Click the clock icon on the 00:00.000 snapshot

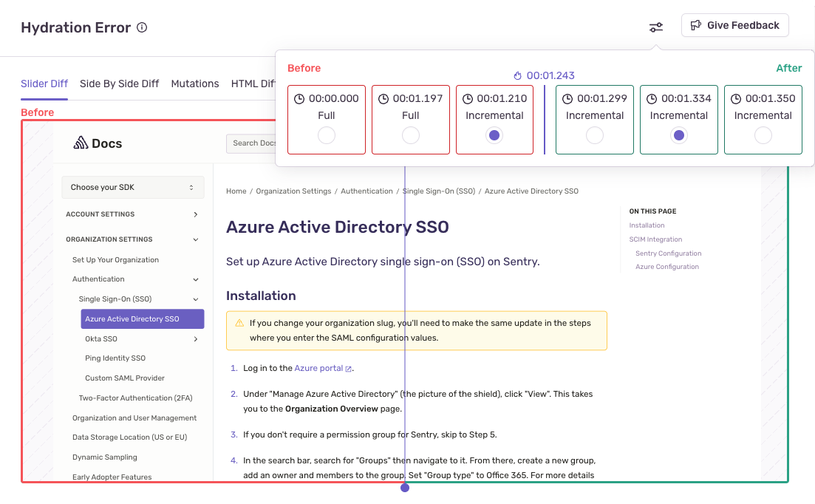299,98
